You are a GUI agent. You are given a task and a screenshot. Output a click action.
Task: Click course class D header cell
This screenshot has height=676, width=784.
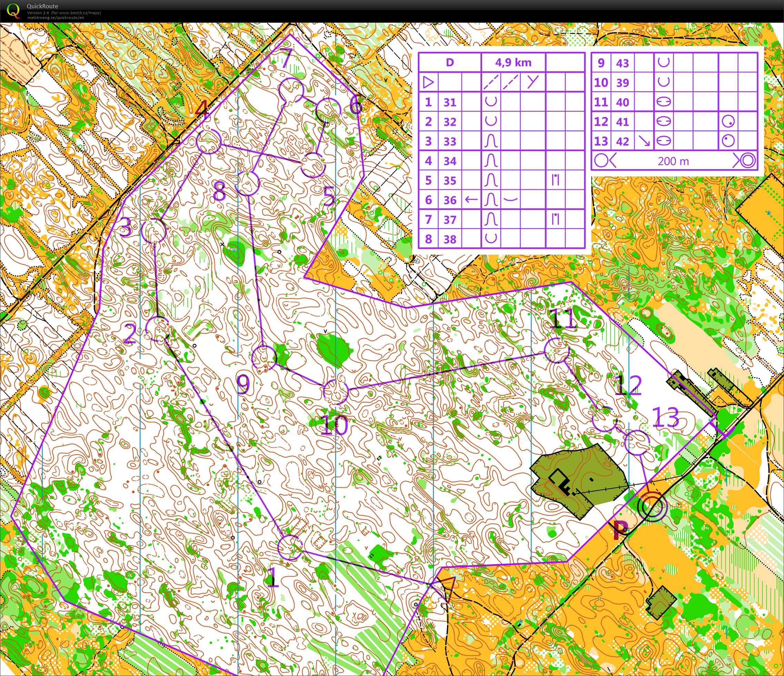point(449,62)
